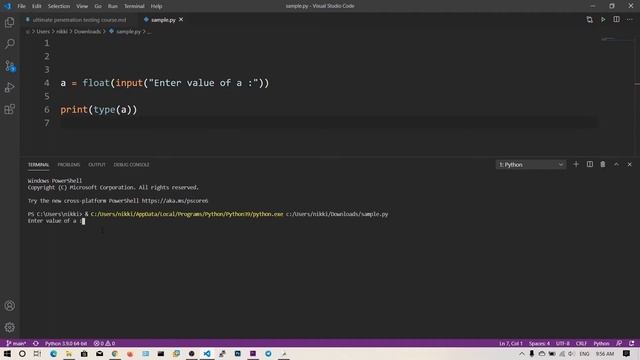
Task: Click CRLF end-of-line setting
Action: point(581,343)
